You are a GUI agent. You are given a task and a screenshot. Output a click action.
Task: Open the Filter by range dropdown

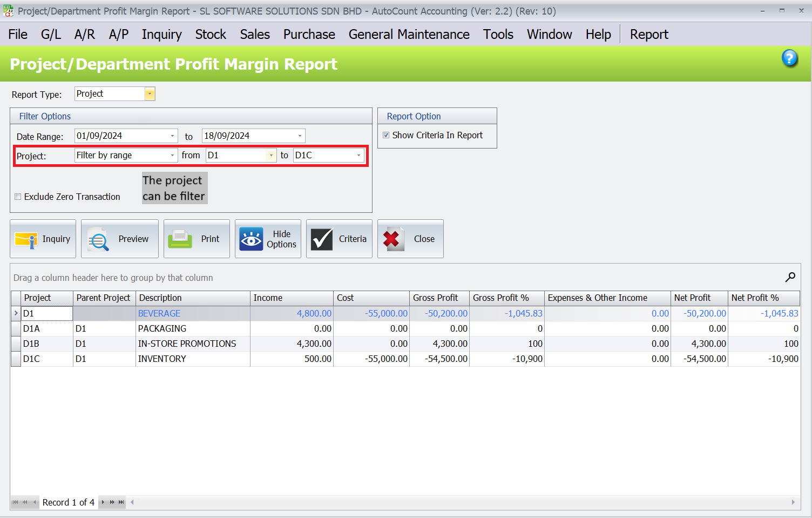click(x=173, y=156)
